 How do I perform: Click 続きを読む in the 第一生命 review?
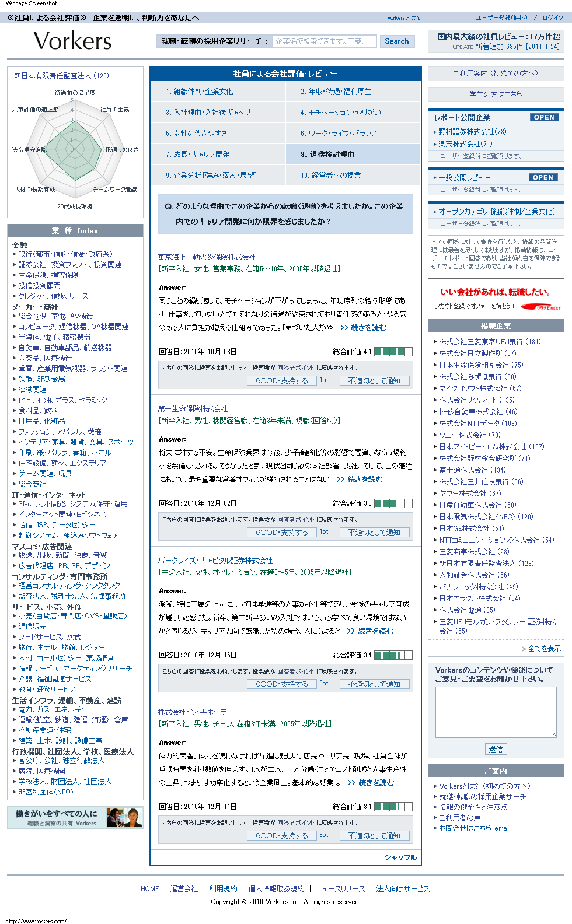point(360,480)
